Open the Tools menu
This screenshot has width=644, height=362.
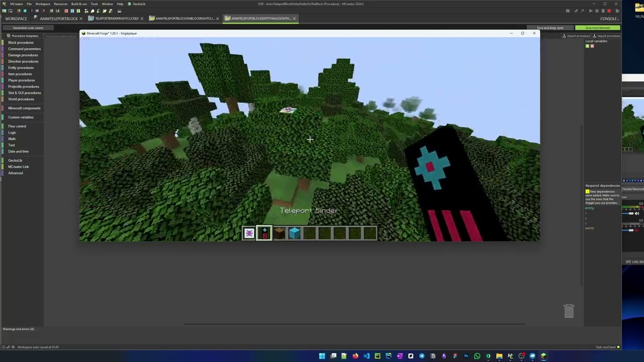(x=94, y=4)
